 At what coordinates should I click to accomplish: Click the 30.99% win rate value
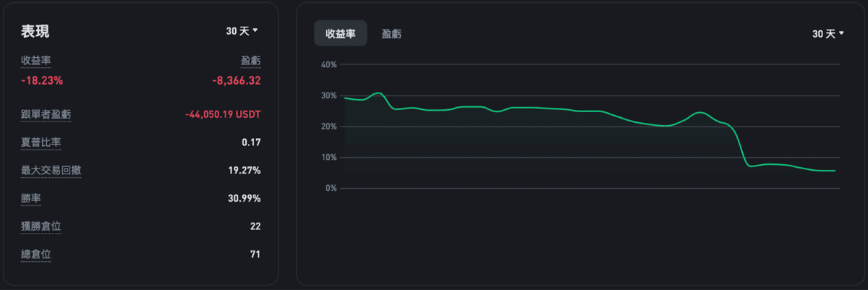click(244, 198)
